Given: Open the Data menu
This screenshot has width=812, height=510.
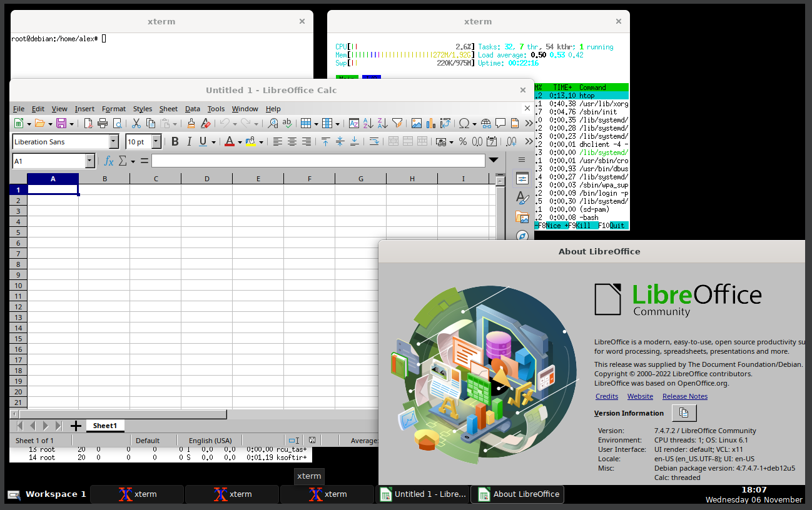Looking at the screenshot, I should point(193,109).
